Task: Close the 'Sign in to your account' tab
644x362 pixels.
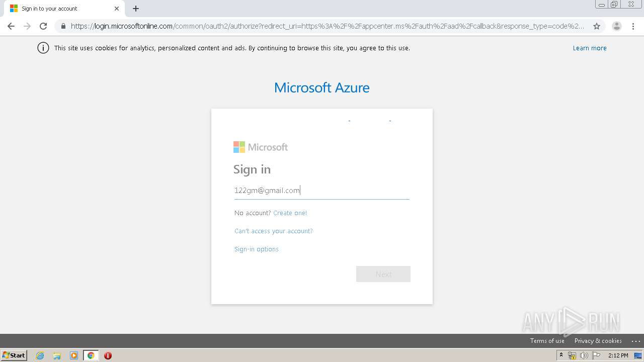Action: [117, 9]
